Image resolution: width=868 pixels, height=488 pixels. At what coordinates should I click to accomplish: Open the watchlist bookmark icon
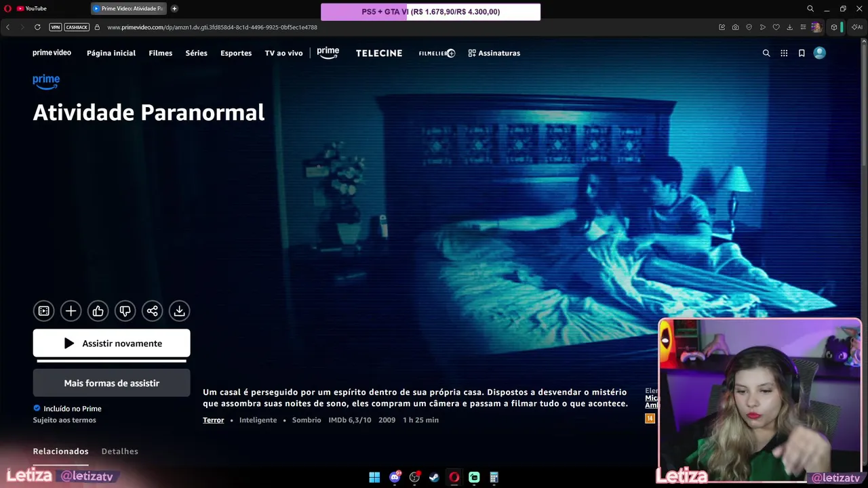point(802,53)
